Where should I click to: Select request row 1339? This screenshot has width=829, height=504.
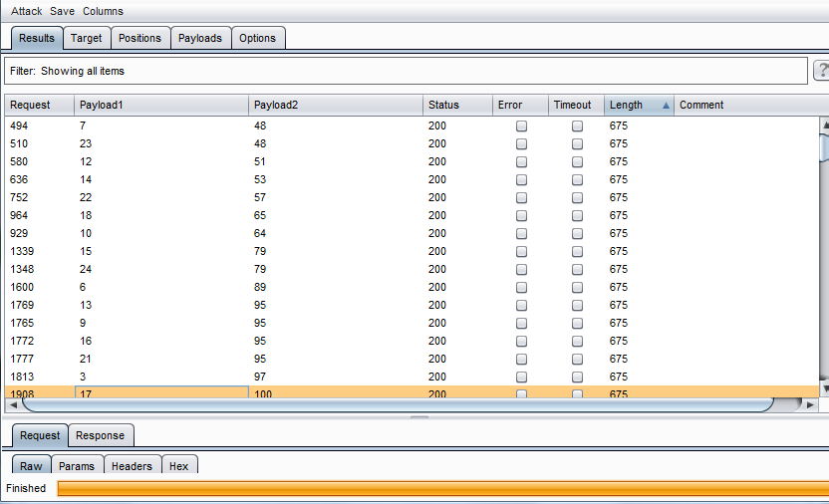tap(412, 251)
